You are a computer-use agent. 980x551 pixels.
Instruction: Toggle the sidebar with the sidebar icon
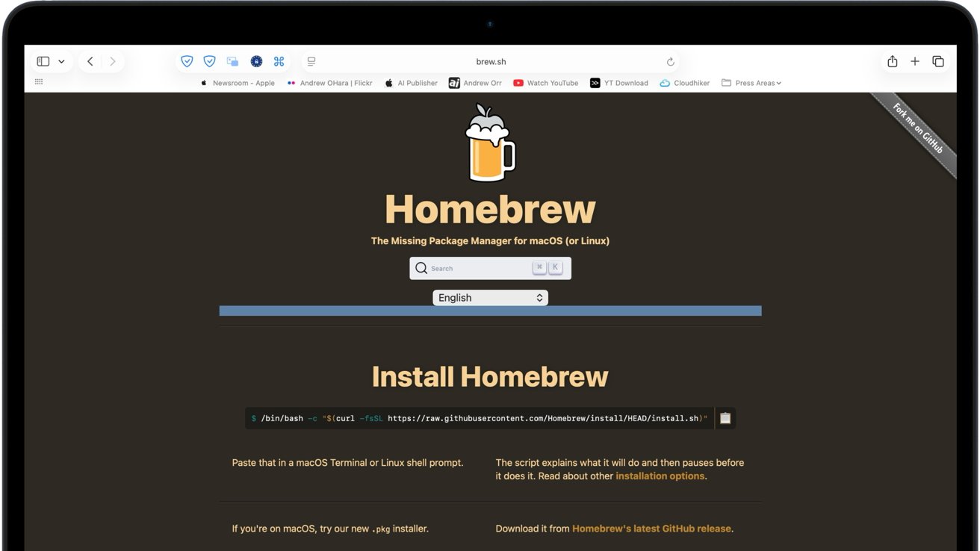42,60
